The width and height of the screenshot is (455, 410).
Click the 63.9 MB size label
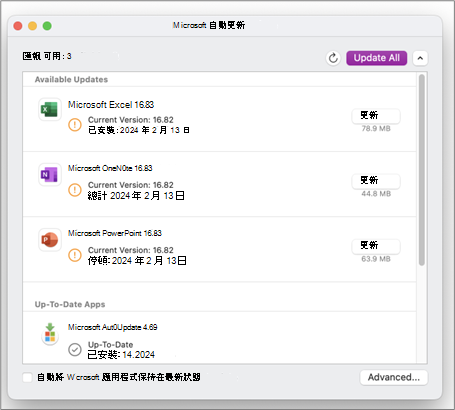[376, 259]
